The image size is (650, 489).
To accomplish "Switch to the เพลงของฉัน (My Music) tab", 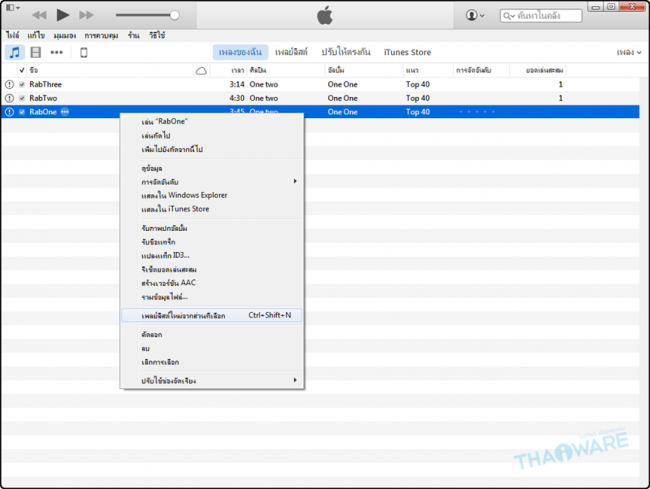I will click(240, 52).
